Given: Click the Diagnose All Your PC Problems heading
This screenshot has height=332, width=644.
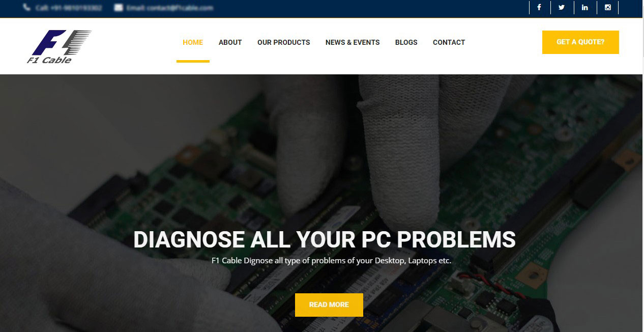Looking at the screenshot, I should click(325, 239).
